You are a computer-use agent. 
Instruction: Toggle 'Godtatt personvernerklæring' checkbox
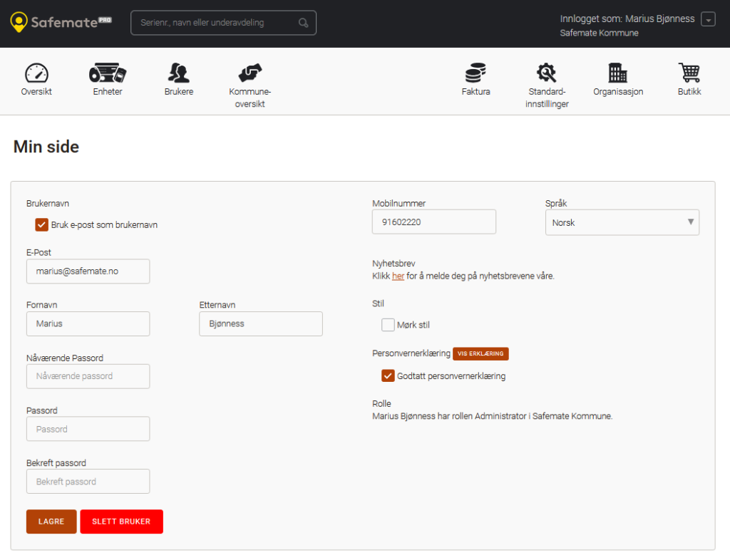pos(388,375)
